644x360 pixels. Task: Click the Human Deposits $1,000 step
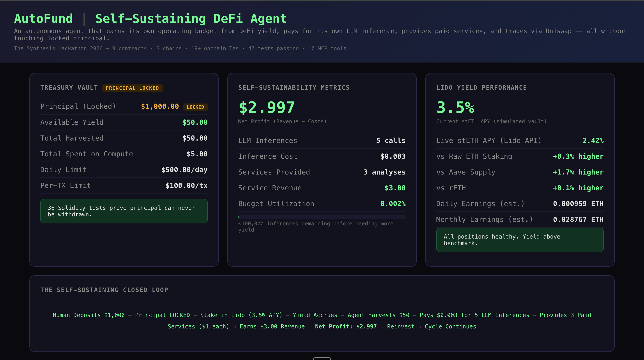(89, 315)
